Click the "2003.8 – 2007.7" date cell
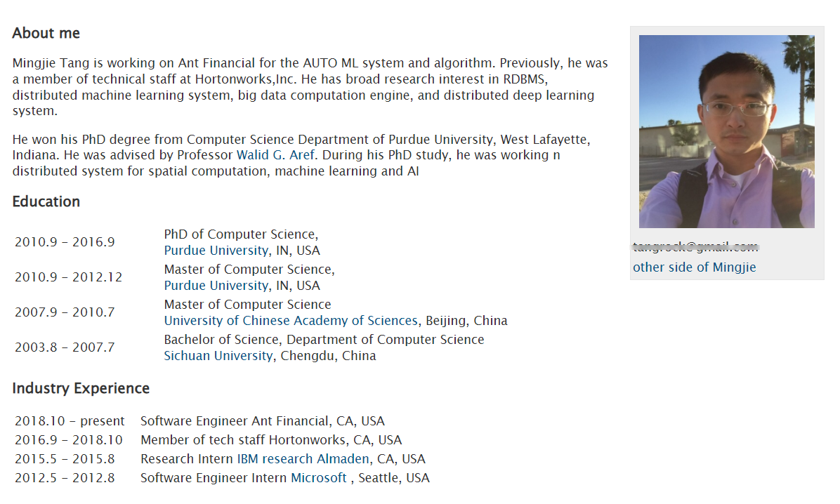This screenshot has height=504, width=840. click(x=65, y=347)
